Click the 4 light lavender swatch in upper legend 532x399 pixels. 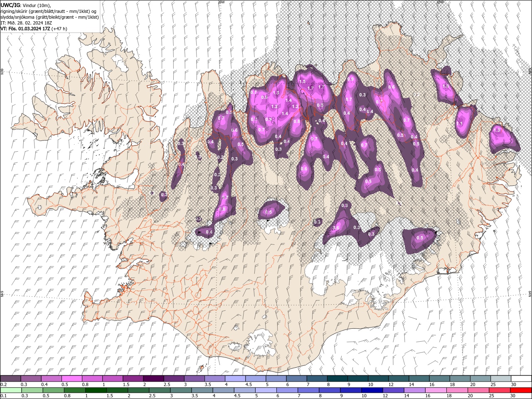tap(234, 379)
